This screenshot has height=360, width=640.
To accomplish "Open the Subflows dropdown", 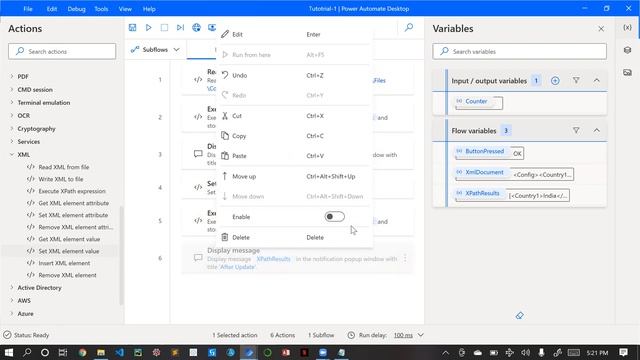I will [x=155, y=49].
